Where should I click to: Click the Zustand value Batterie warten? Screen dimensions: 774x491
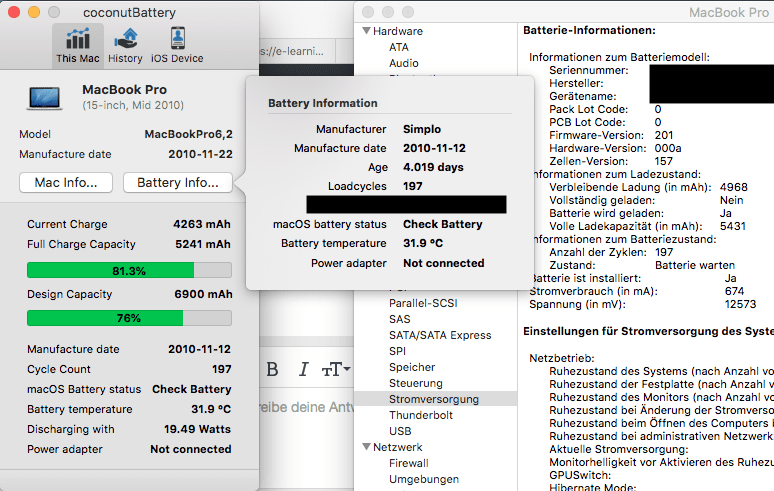695,265
